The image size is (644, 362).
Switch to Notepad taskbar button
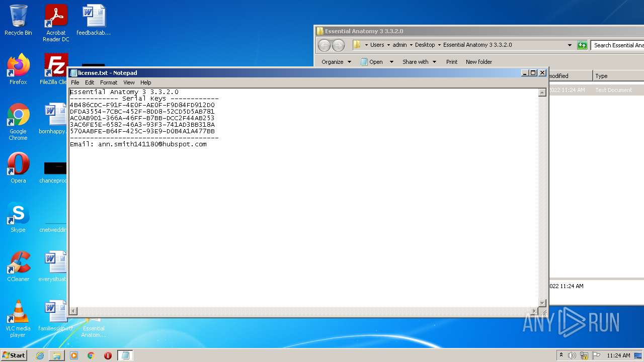tap(126, 355)
